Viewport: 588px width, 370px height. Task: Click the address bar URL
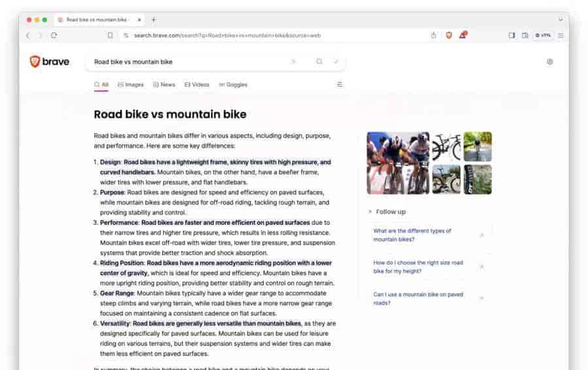pyautogui.click(x=227, y=35)
